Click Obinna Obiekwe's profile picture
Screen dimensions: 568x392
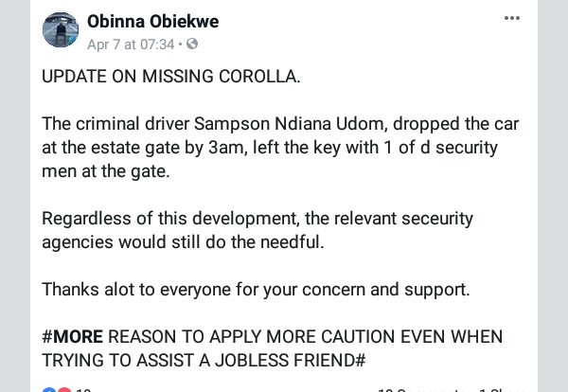tap(61, 29)
